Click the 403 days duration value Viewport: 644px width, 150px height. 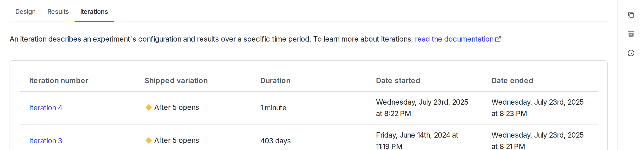click(x=275, y=140)
